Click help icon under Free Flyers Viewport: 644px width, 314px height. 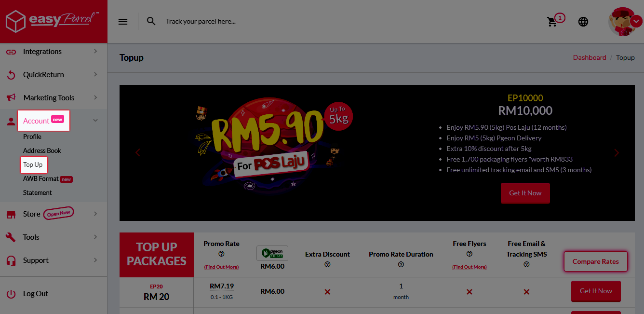(470, 254)
